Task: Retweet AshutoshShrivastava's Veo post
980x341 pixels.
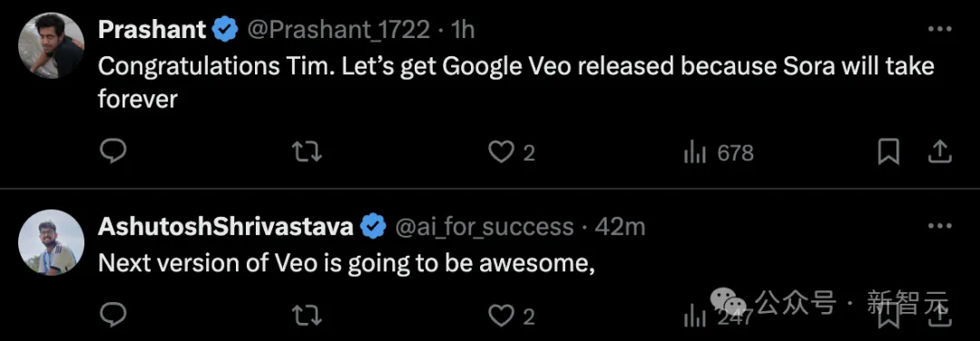Action: click(x=308, y=316)
